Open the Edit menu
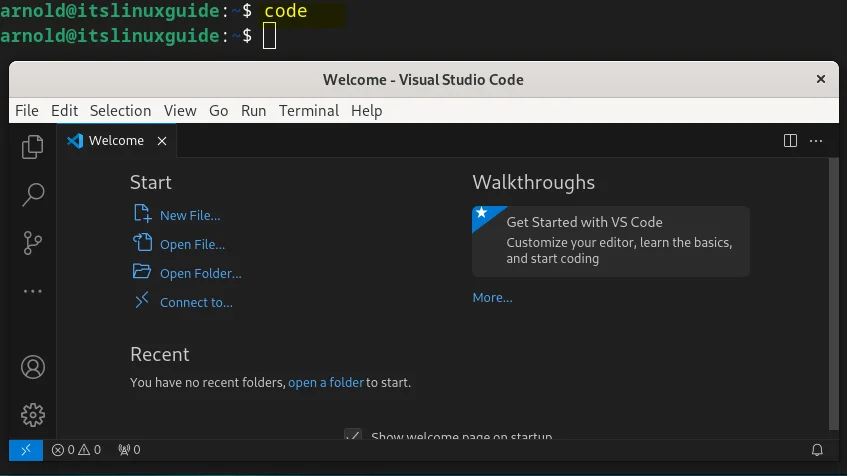The height and width of the screenshot is (476, 847). tap(64, 111)
